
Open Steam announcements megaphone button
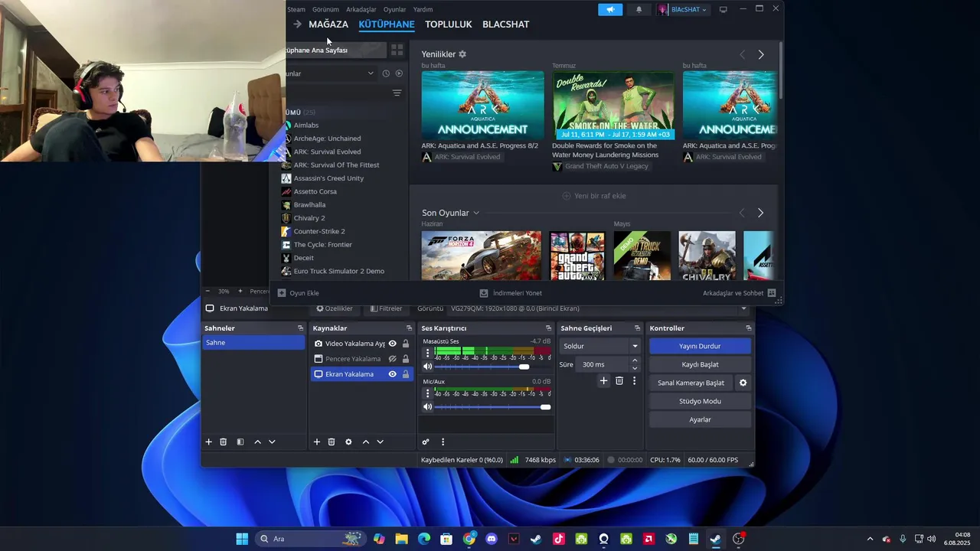[610, 9]
